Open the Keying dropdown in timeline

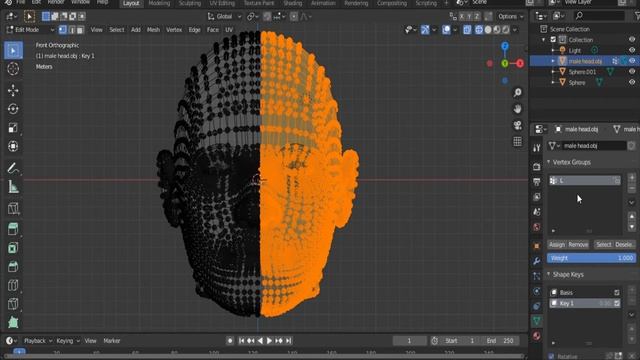coord(68,341)
